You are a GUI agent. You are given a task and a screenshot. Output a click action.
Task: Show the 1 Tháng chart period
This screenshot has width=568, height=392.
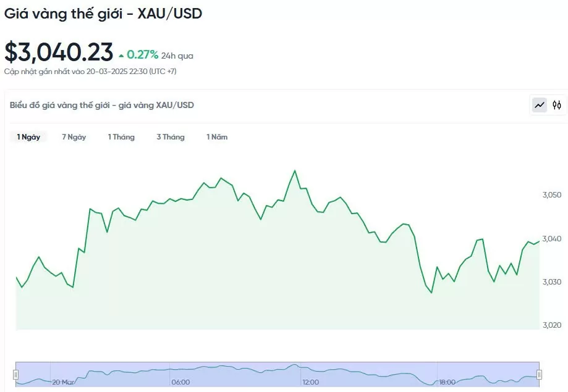pyautogui.click(x=121, y=137)
